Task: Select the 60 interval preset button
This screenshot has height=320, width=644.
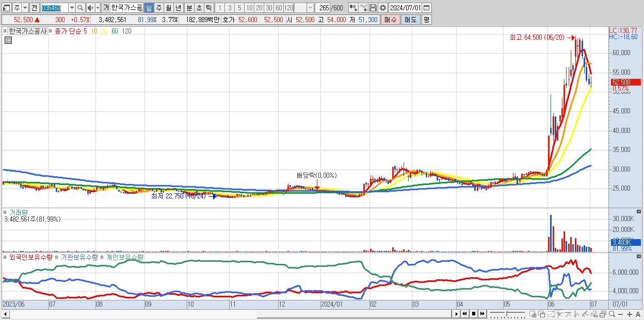Action: tap(279, 8)
